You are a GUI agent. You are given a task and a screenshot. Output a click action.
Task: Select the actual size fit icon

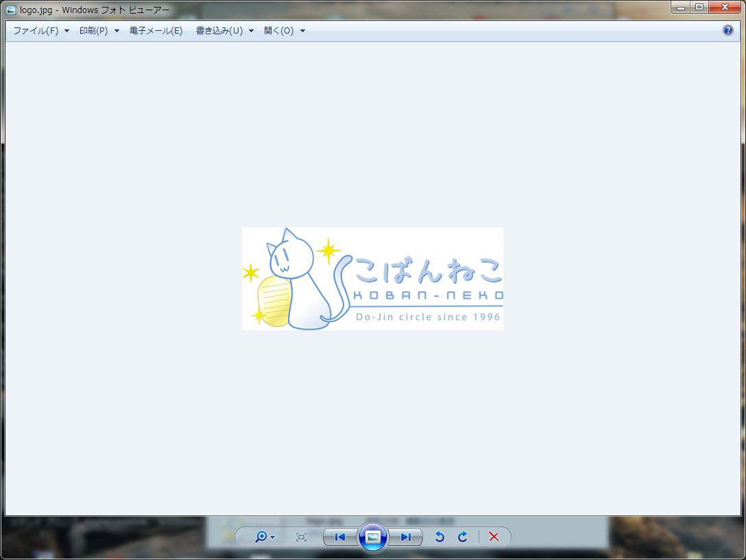(301, 537)
